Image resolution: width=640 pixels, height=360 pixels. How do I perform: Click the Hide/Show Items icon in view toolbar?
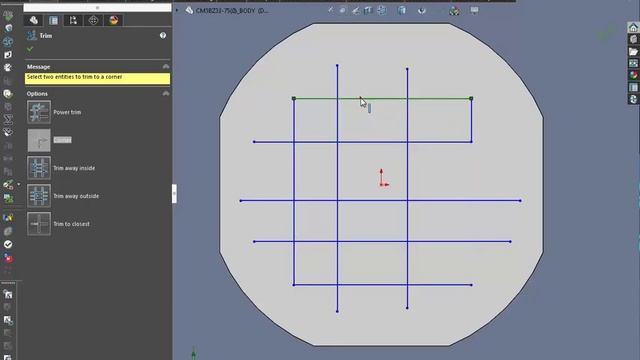point(422,11)
